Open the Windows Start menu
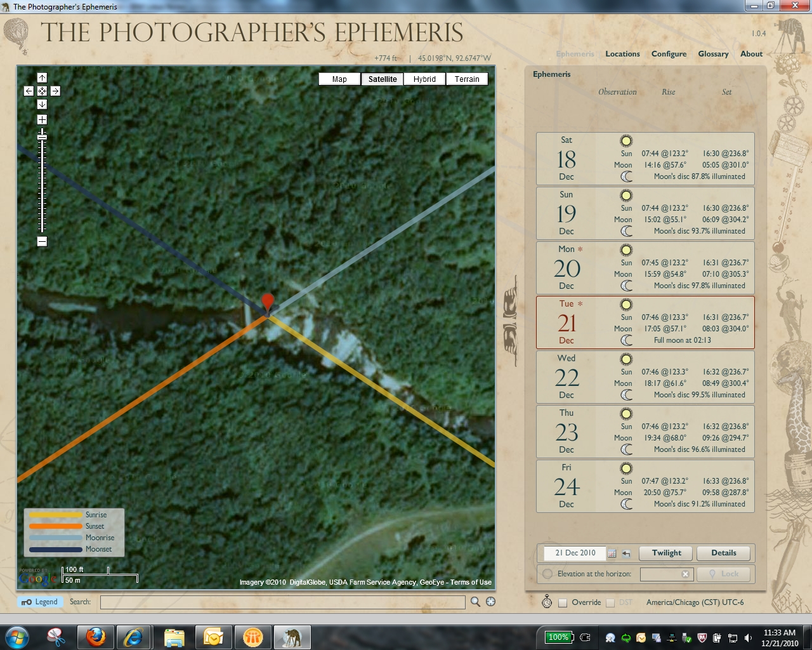 click(16, 637)
